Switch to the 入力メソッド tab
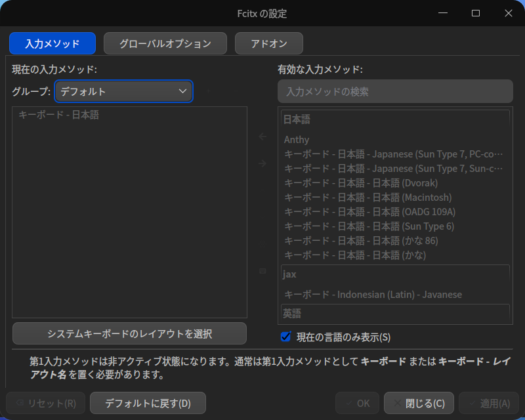This screenshot has height=420, width=525. point(52,43)
